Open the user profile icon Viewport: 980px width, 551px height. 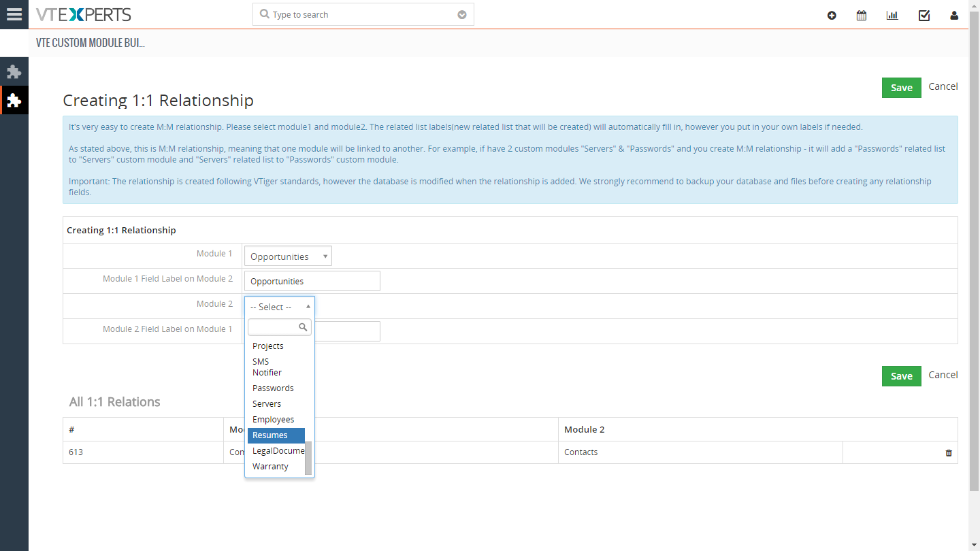[x=954, y=15]
